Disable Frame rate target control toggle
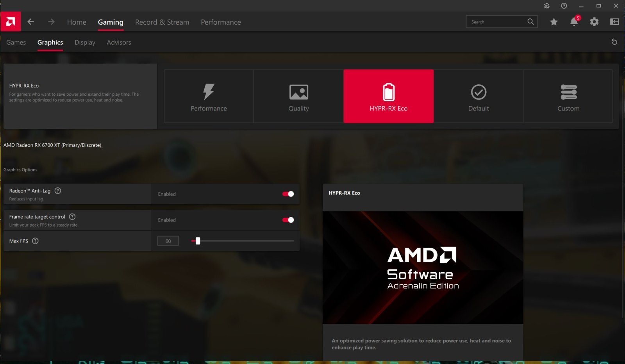Viewport: 625px width, 364px height. click(x=288, y=220)
